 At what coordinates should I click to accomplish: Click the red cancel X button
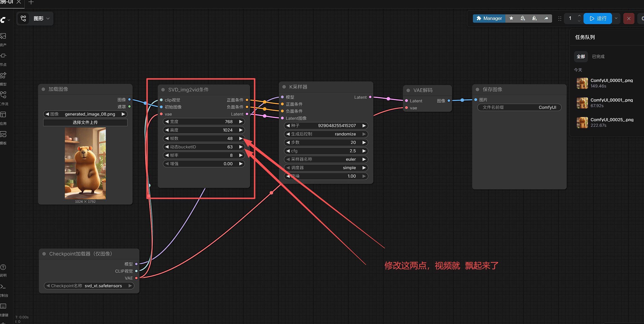[629, 19]
